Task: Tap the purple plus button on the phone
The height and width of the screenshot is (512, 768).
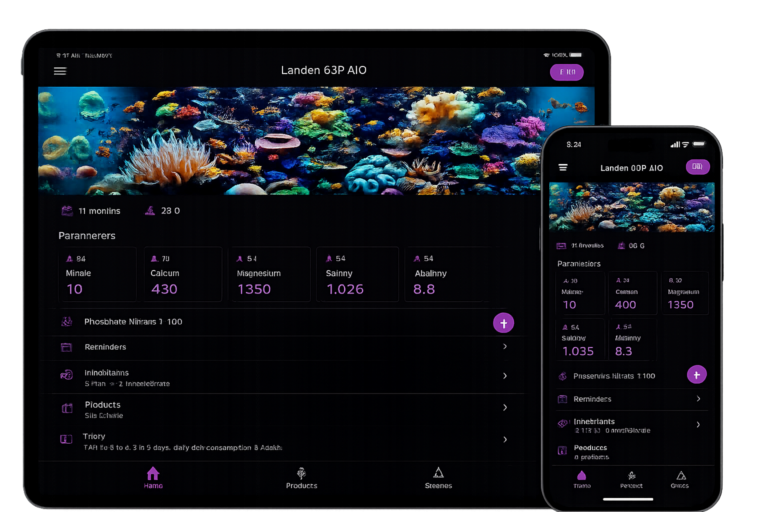Action: [696, 375]
